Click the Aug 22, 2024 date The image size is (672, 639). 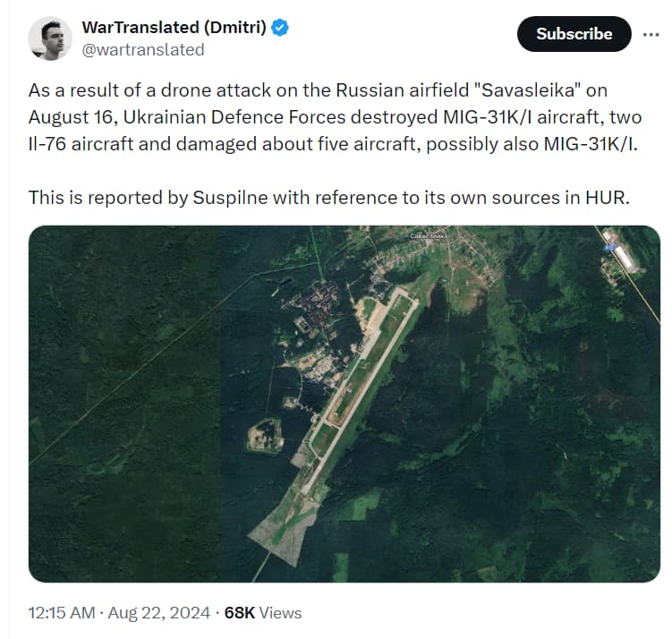(x=159, y=613)
